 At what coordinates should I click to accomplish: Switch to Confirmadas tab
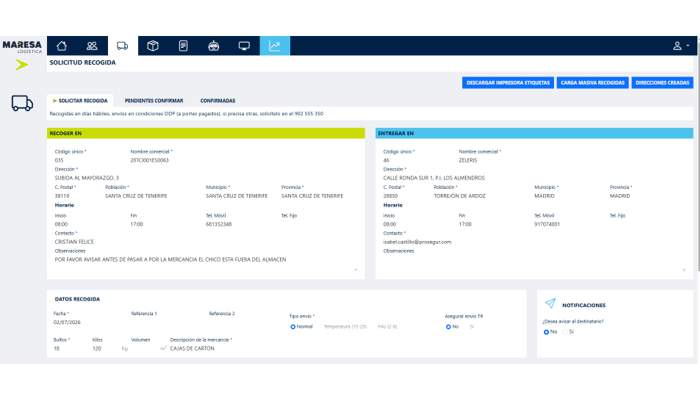217,101
